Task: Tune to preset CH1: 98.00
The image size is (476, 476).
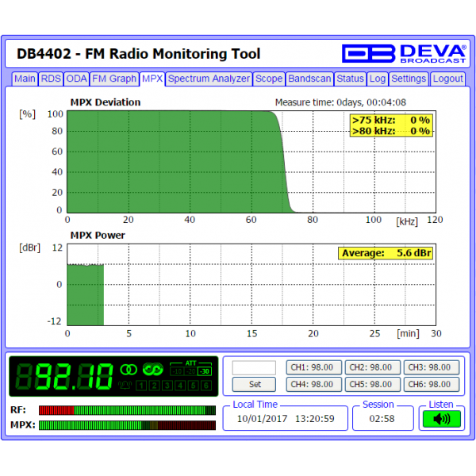Action: 313,367
